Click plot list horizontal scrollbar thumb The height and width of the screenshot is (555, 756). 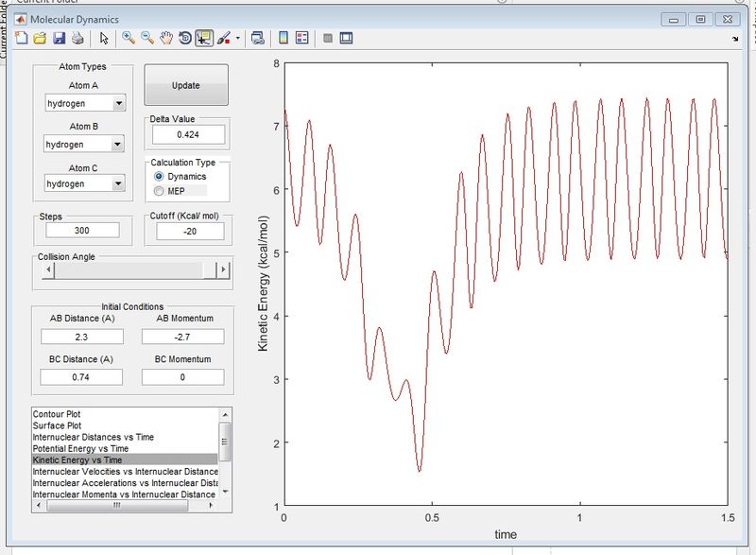(x=117, y=505)
